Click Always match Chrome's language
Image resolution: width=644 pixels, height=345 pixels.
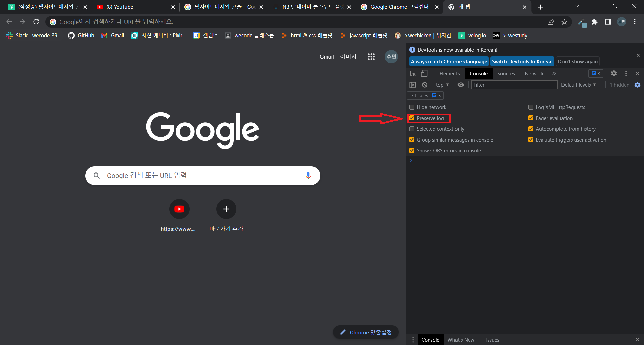[x=449, y=62]
